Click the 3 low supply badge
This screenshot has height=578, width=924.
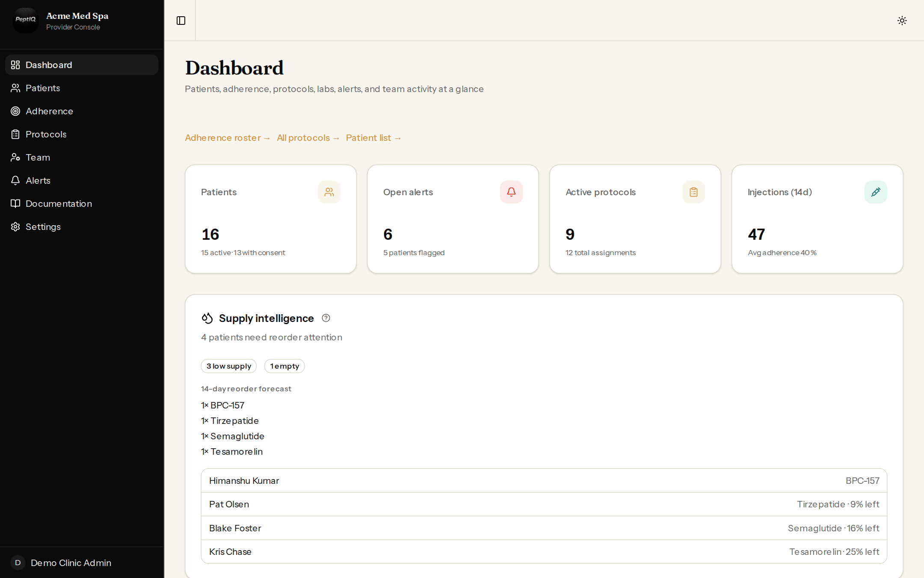point(229,366)
